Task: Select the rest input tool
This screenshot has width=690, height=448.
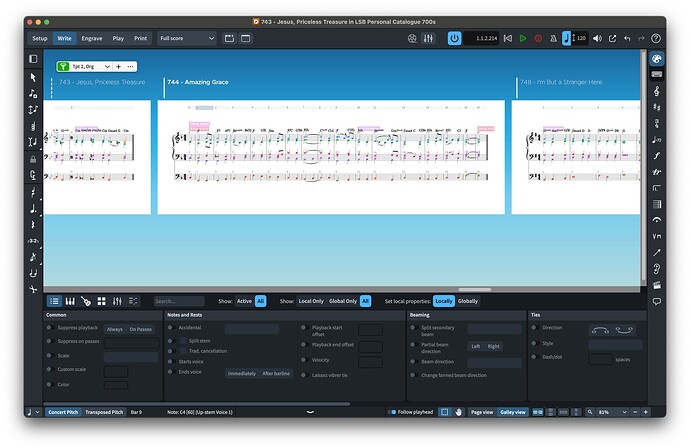Action: click(x=33, y=225)
